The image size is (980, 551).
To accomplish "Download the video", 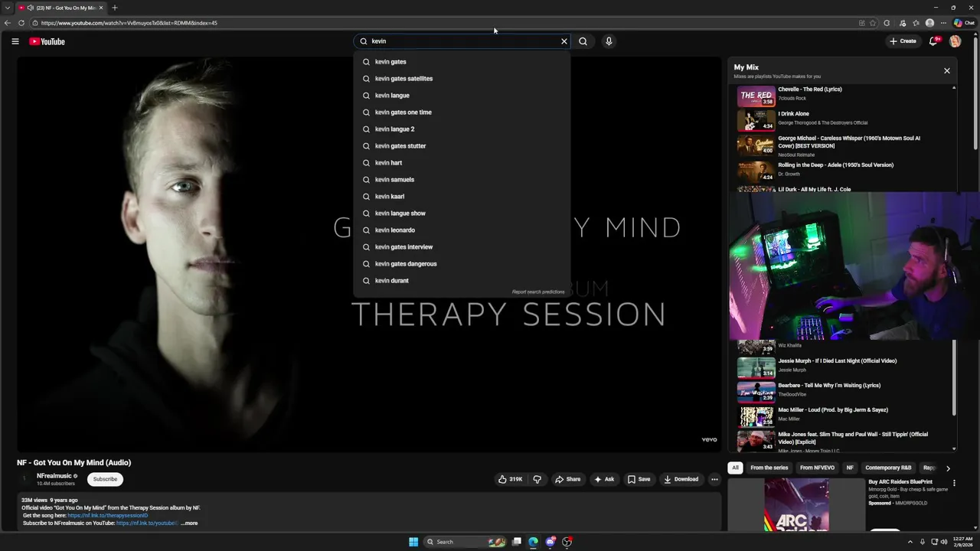I will pos(681,479).
